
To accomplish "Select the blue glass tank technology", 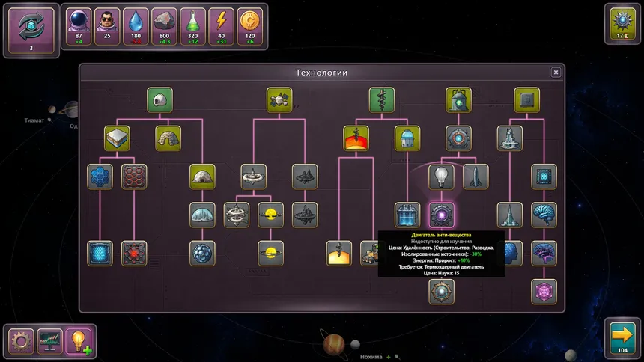I will (x=407, y=215).
